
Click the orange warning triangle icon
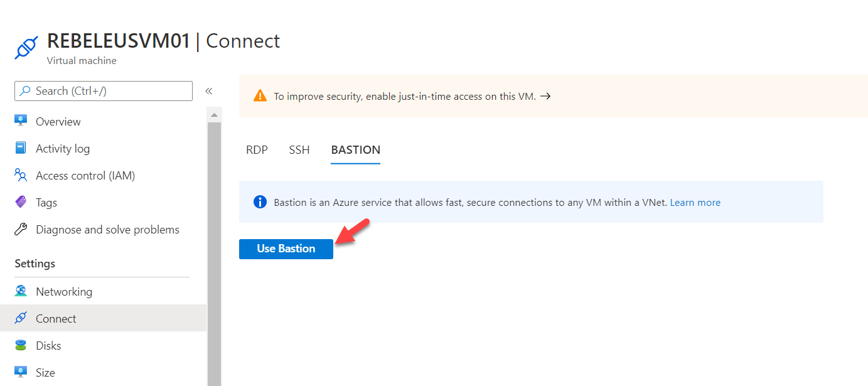click(x=260, y=96)
